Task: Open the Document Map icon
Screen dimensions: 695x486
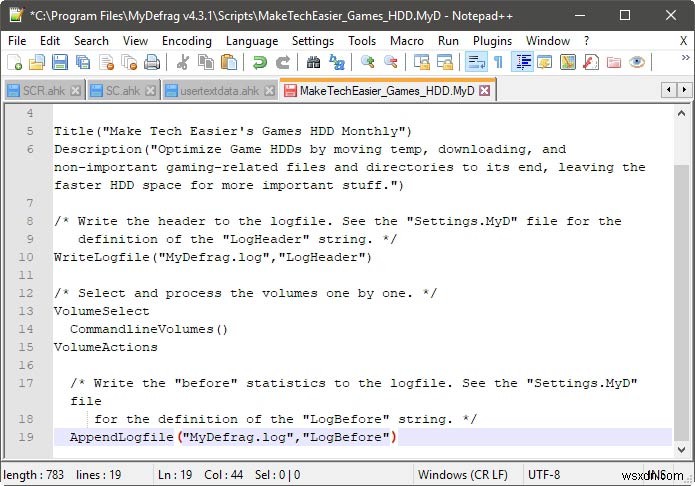Action: 567,62
